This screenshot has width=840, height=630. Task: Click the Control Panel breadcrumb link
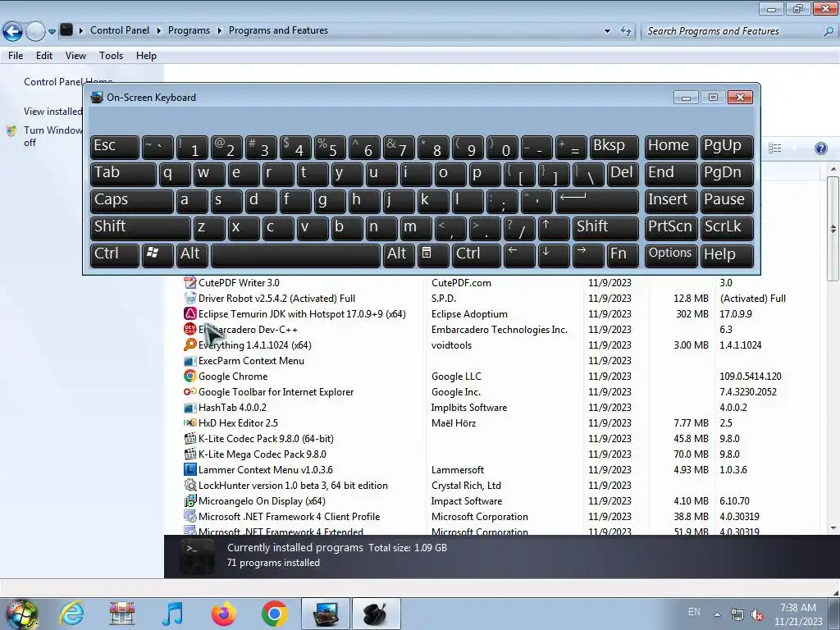click(120, 30)
